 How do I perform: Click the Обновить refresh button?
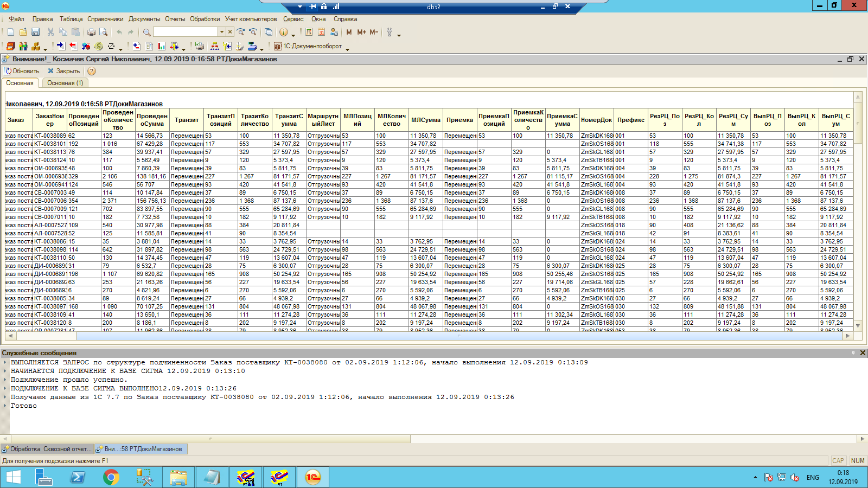click(x=22, y=71)
